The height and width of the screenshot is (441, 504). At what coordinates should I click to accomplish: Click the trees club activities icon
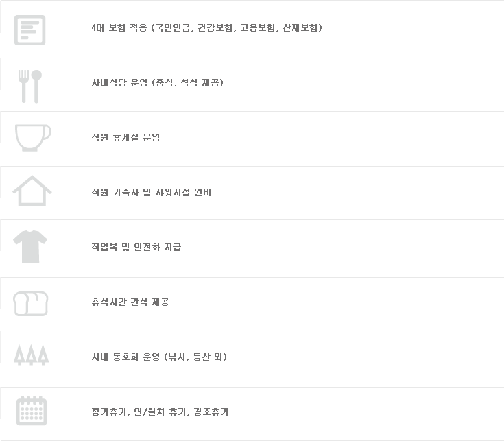point(31,355)
